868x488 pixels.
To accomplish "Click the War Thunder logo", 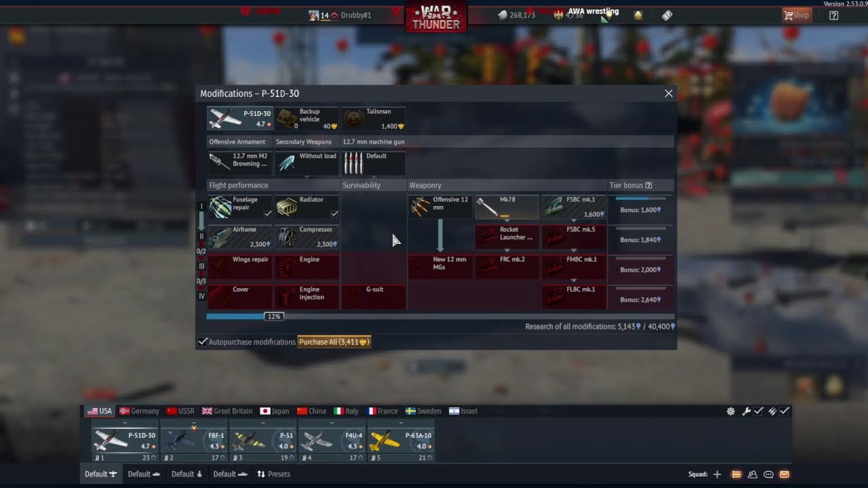I will [436, 17].
